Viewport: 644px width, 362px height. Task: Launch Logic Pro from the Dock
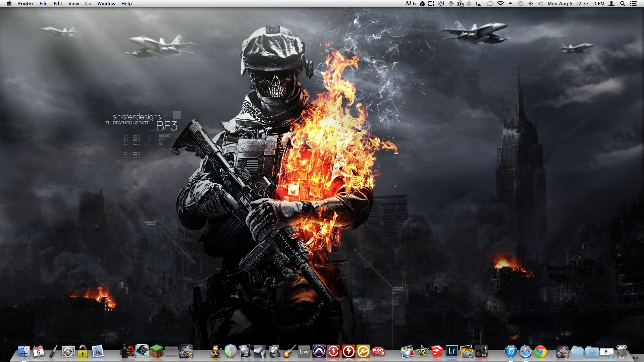(245, 352)
